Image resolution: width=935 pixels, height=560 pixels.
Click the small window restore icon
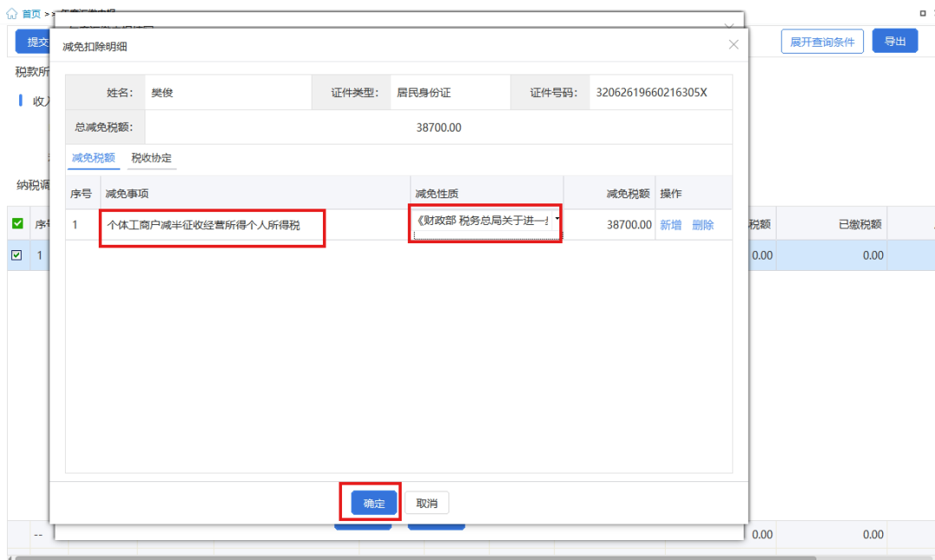click(922, 14)
